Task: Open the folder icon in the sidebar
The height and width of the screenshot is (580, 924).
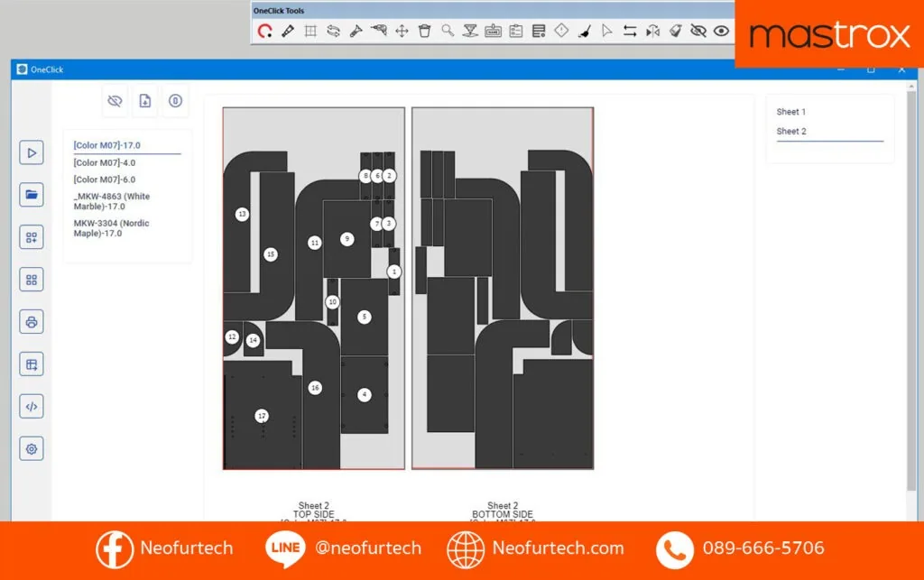Action: pos(32,194)
